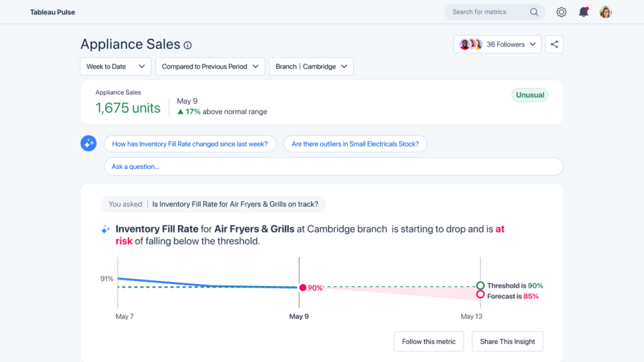Ask about outliers in Small Electricals Stock
Image resolution: width=644 pixels, height=362 pixels.
click(x=355, y=143)
